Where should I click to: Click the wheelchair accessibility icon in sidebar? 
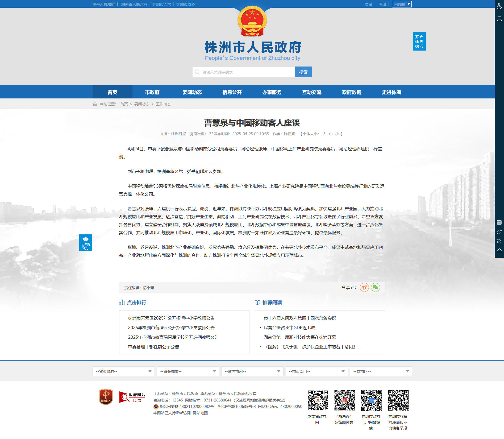point(499,6)
